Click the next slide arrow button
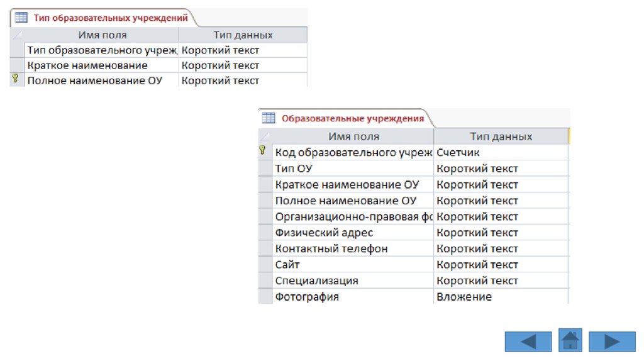The height and width of the screenshot is (361, 644). click(x=612, y=342)
